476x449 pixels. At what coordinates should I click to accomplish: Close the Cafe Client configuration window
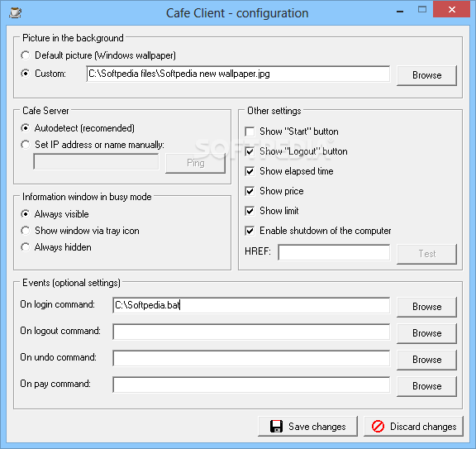tap(452, 10)
